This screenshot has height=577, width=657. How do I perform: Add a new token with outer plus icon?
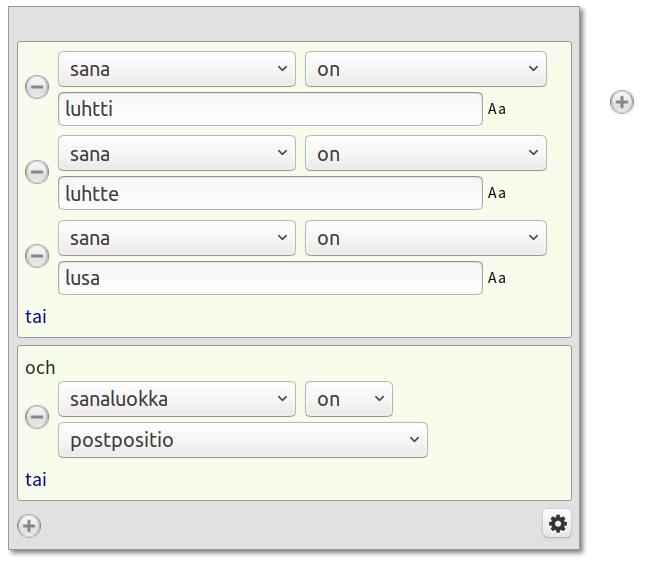[x=622, y=102]
